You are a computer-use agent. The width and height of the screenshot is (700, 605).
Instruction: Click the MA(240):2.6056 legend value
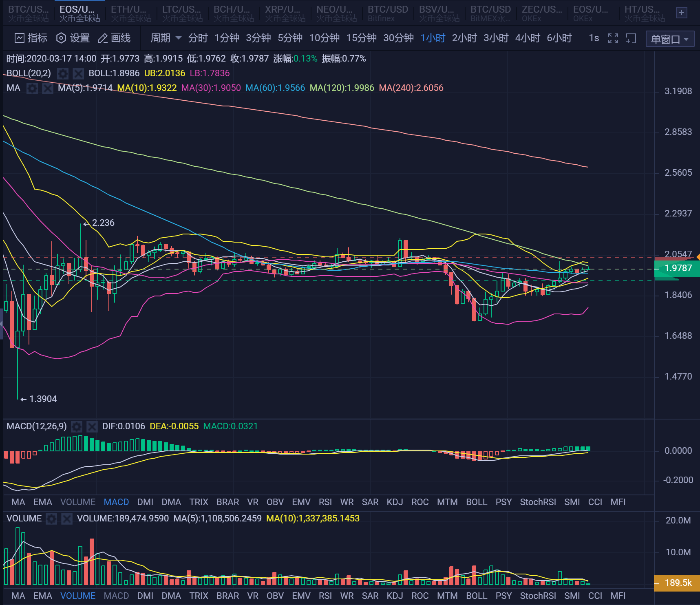pos(411,88)
